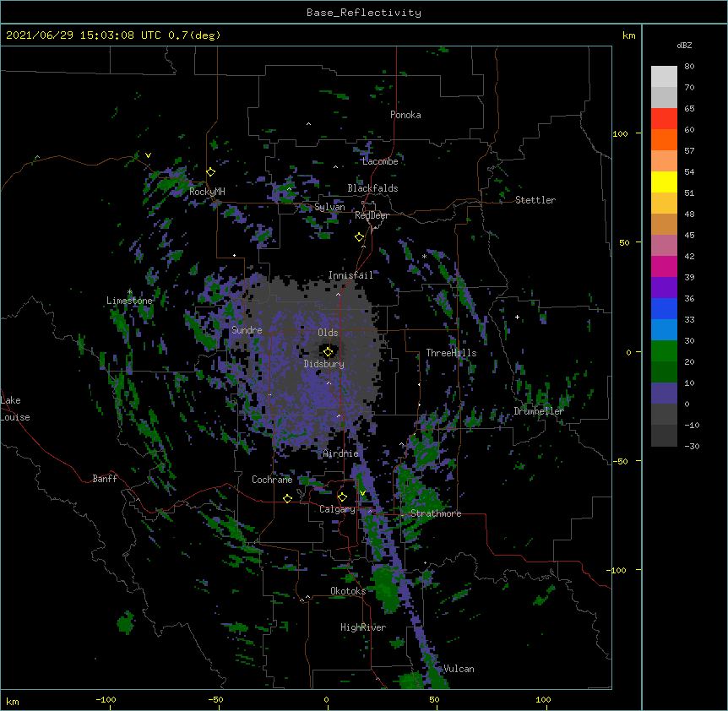Click the -100 tick on the horizontal axis
The width and height of the screenshot is (728, 711).
tap(106, 699)
